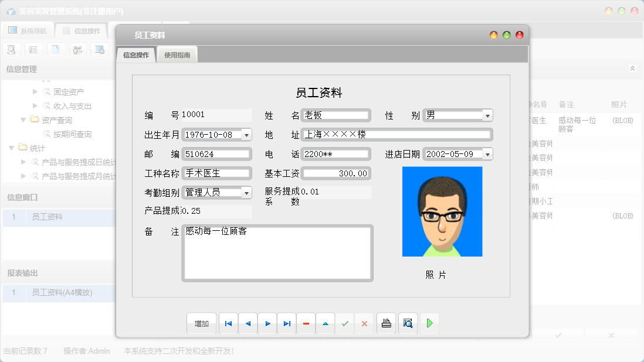Viewport: 644px width, 362px height.
Task: Click the 备注 notes text area
Action: [277, 253]
